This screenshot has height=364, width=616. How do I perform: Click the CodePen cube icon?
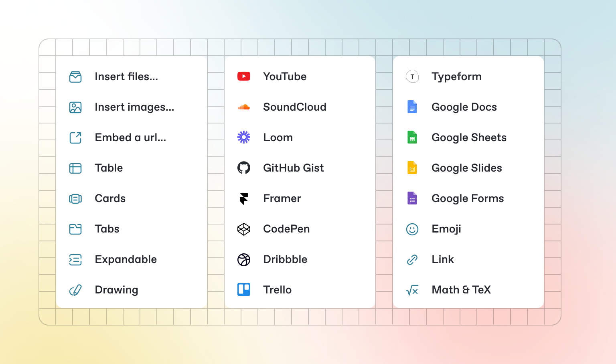[x=244, y=229]
